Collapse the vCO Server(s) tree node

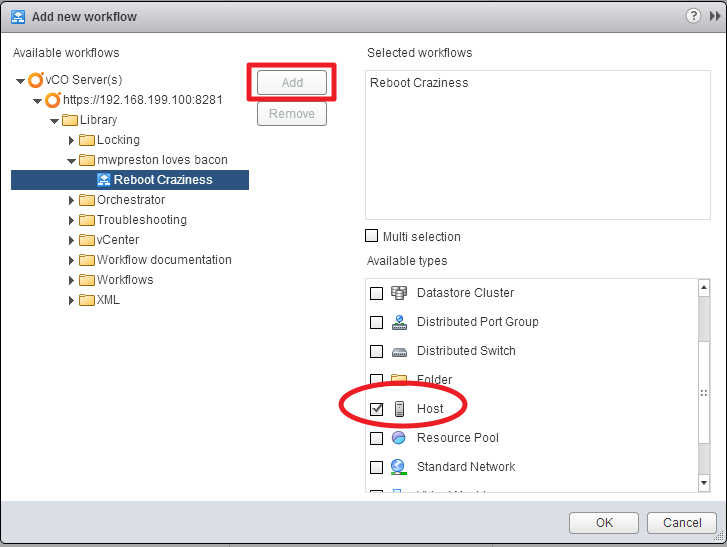20,81
